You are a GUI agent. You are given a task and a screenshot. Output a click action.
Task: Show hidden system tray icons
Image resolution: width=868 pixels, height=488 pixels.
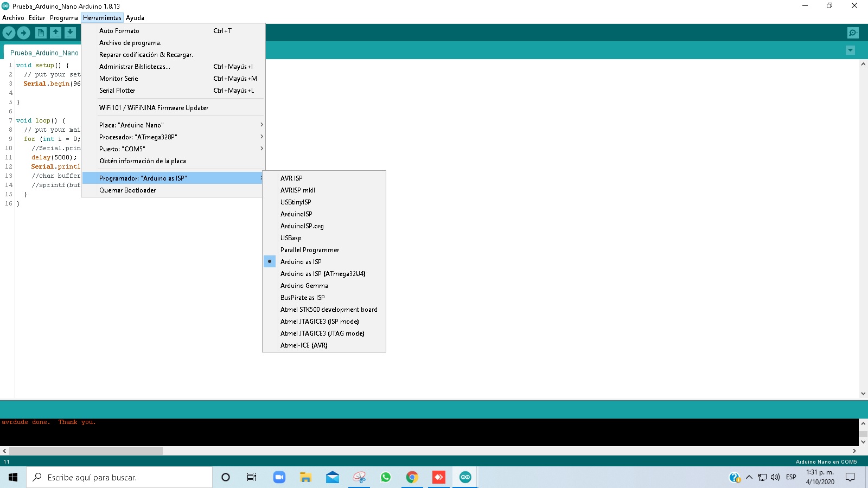click(749, 477)
